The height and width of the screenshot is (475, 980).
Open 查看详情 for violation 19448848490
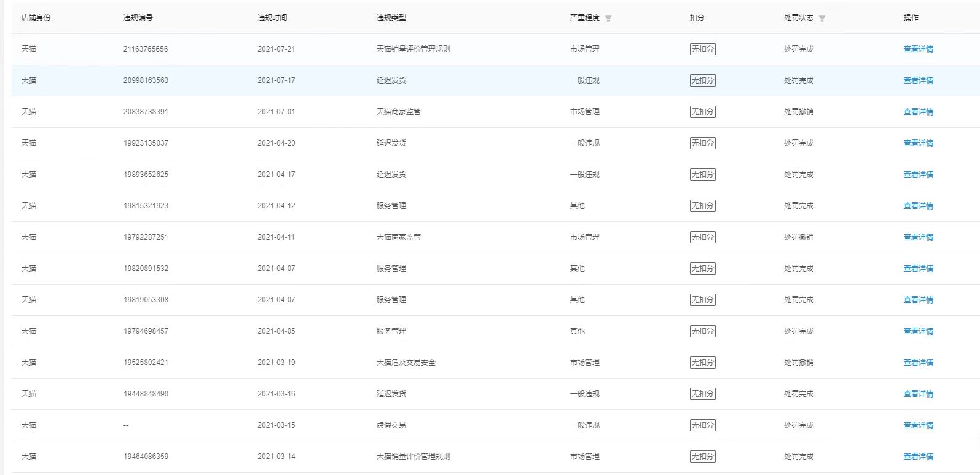click(x=918, y=394)
